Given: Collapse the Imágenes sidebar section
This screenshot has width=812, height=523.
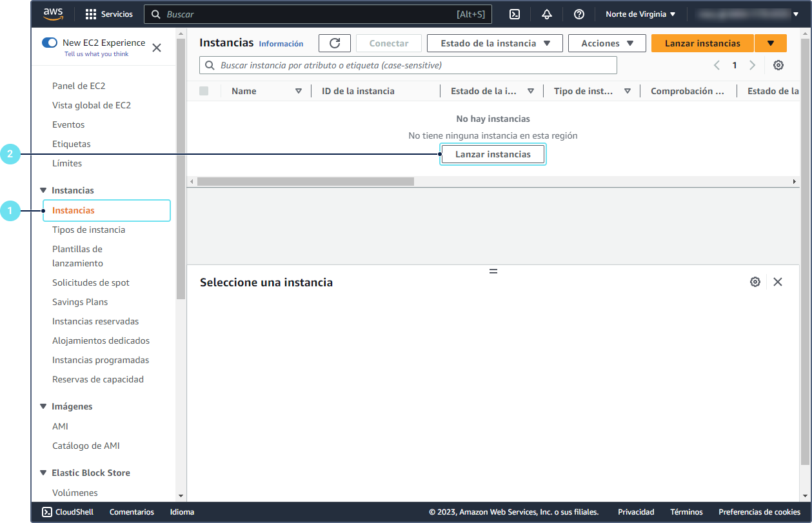Looking at the screenshot, I should click(44, 406).
